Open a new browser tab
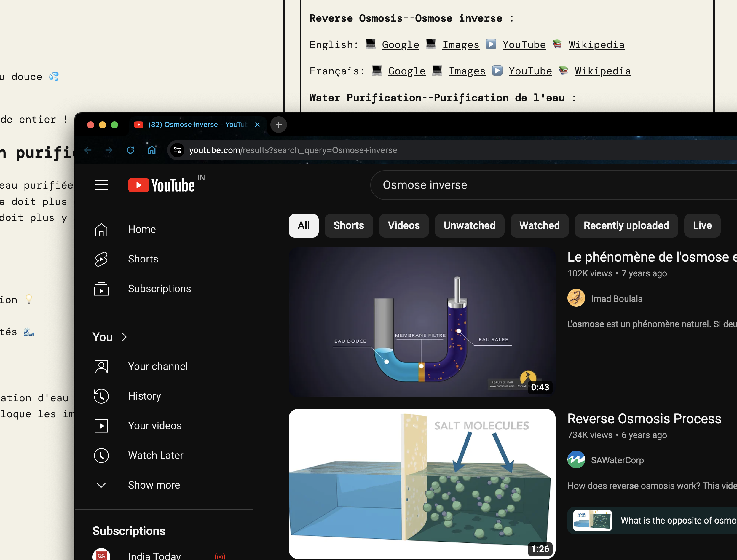This screenshot has width=737, height=560. 279,125
